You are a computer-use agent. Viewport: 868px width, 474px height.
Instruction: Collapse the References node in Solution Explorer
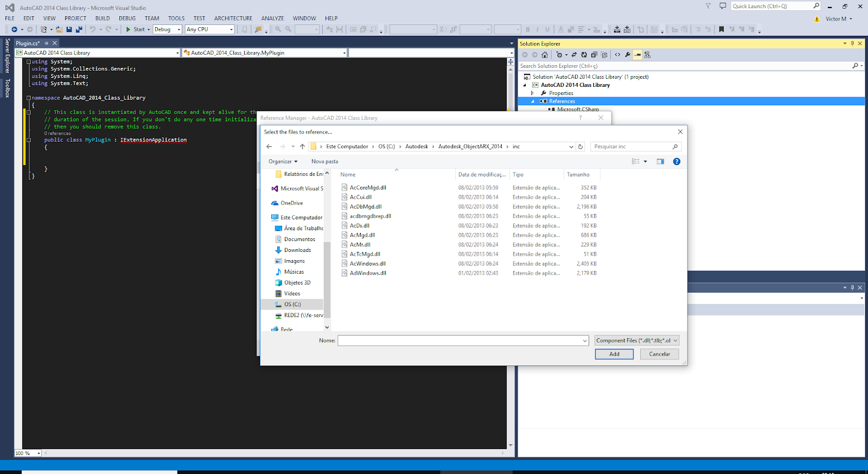coord(532,101)
